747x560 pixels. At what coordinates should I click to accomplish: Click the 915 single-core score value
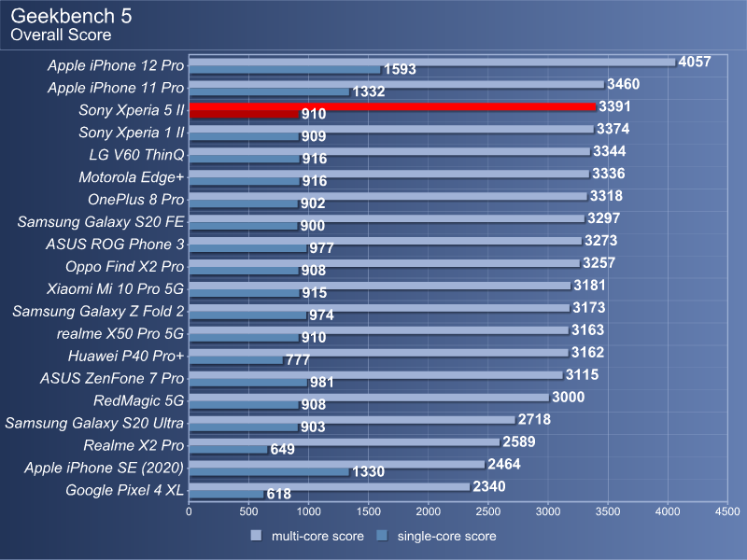click(315, 293)
